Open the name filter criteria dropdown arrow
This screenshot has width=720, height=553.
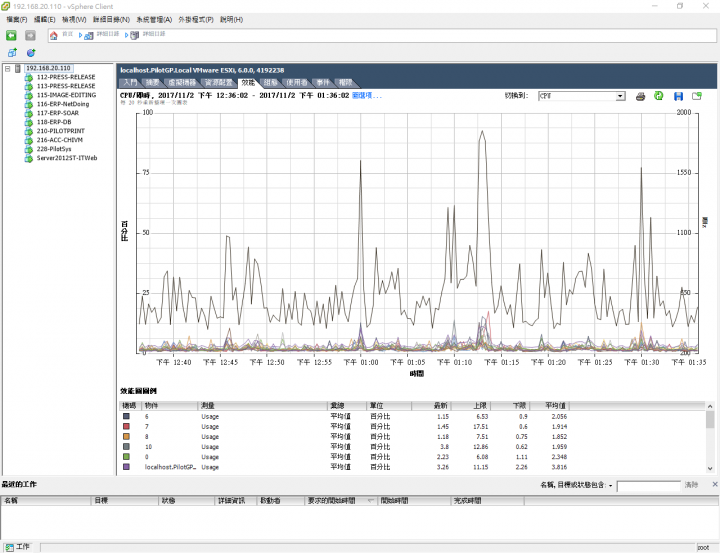[611, 485]
